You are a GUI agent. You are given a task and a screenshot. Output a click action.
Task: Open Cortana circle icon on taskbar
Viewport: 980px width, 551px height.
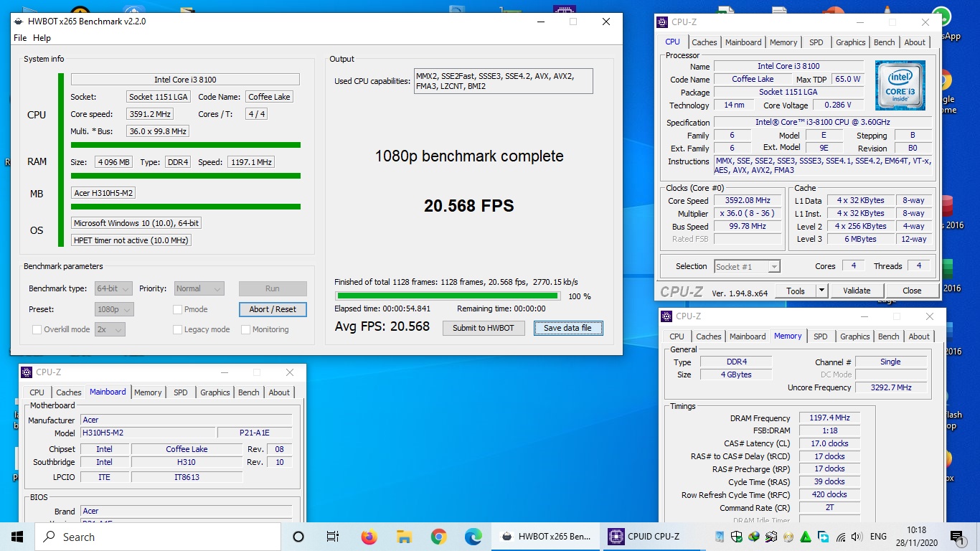pos(298,537)
